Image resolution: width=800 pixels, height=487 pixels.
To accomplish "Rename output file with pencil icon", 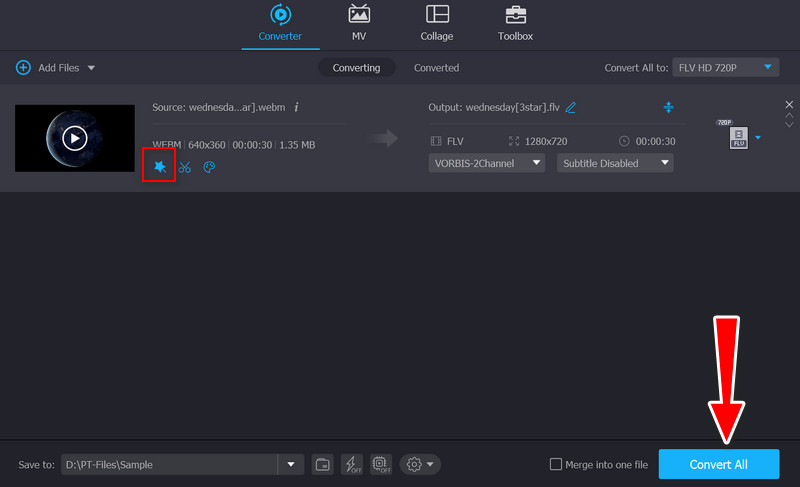I will pyautogui.click(x=571, y=107).
